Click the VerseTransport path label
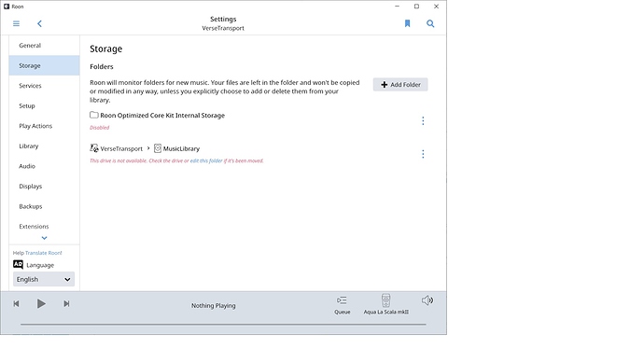 click(121, 148)
